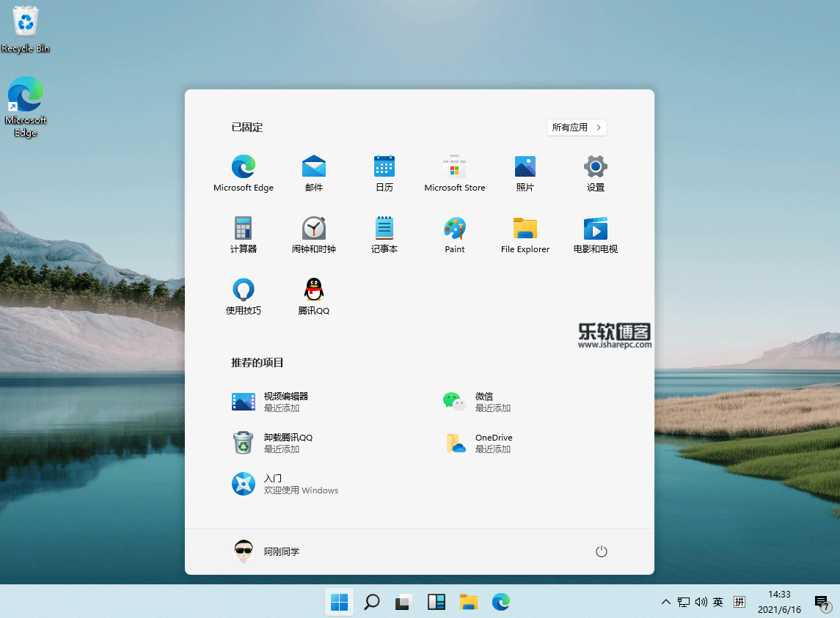Open the 阿刚同学 account menu
The image size is (840, 618).
[266, 551]
